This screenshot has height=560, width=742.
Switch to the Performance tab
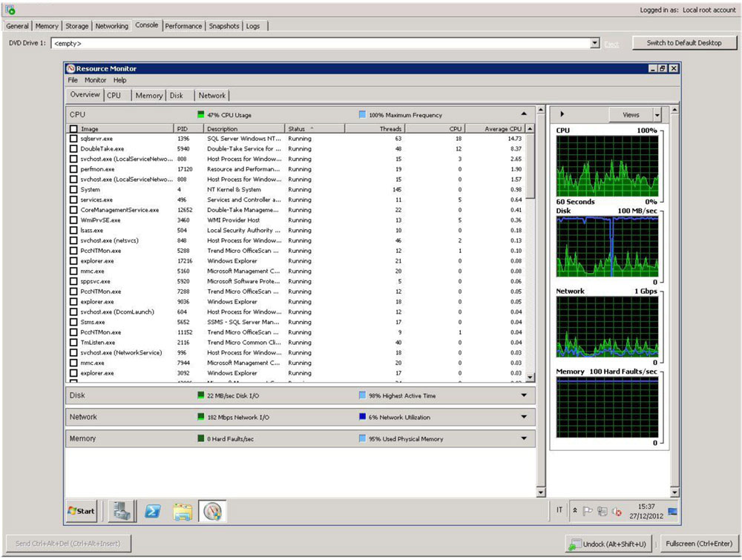[183, 26]
